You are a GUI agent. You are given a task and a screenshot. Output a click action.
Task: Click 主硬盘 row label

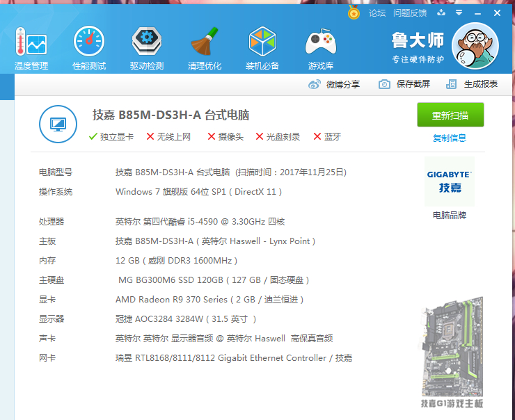[51, 280]
